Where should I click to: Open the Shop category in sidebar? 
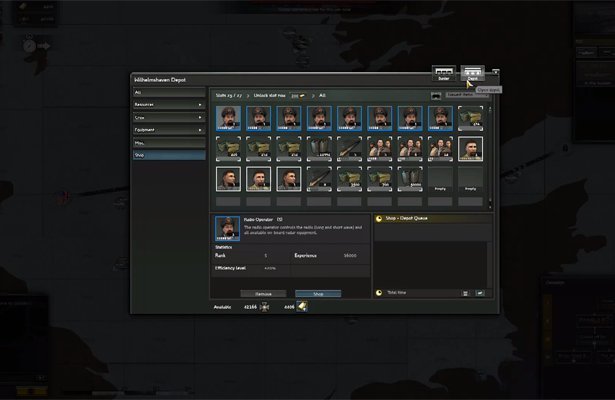point(169,155)
